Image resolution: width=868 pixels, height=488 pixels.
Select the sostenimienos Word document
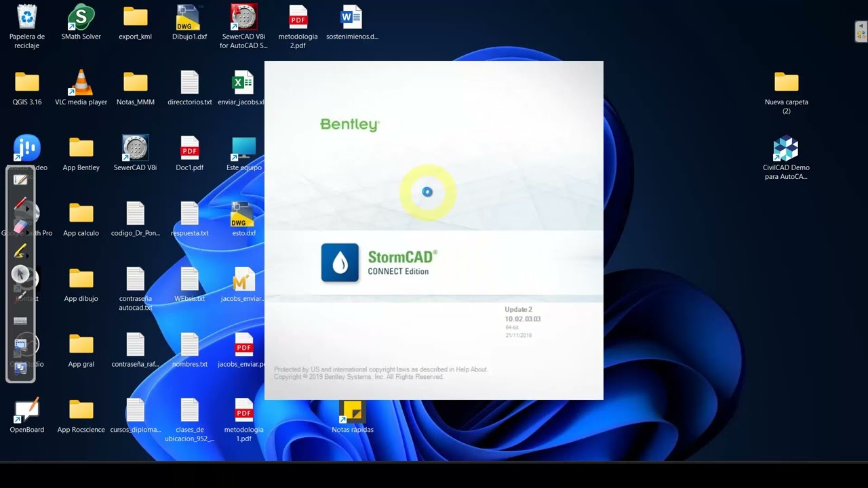click(x=352, y=23)
